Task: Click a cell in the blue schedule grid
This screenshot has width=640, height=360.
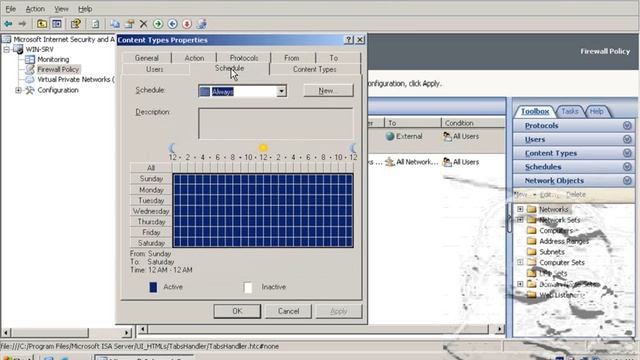Action: click(x=263, y=211)
